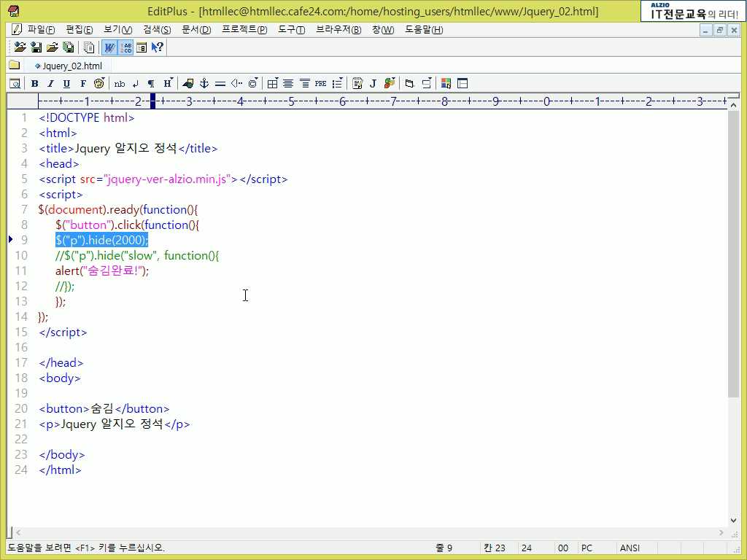Toggle the word wrap W button
Screen dimensions: 747x560
coord(109,47)
